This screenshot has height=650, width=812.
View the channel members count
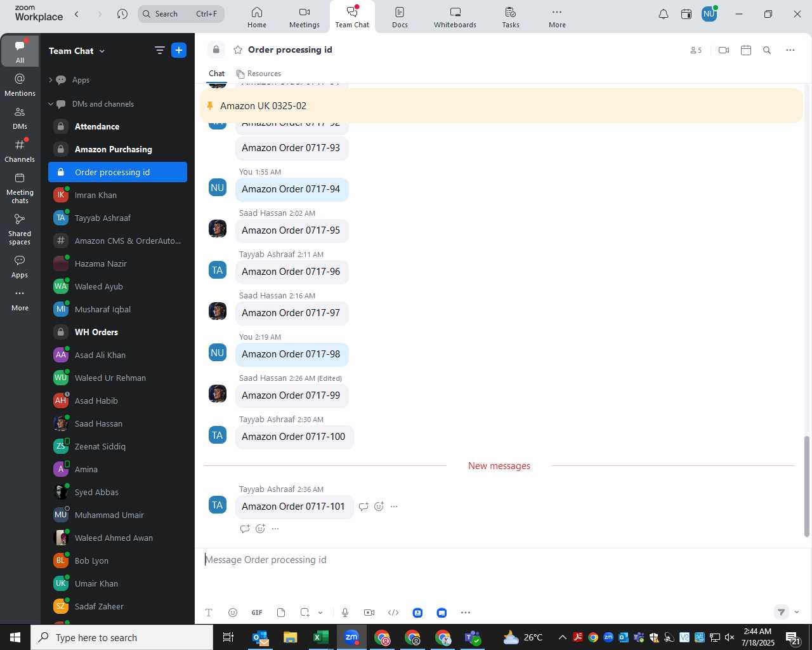[696, 50]
